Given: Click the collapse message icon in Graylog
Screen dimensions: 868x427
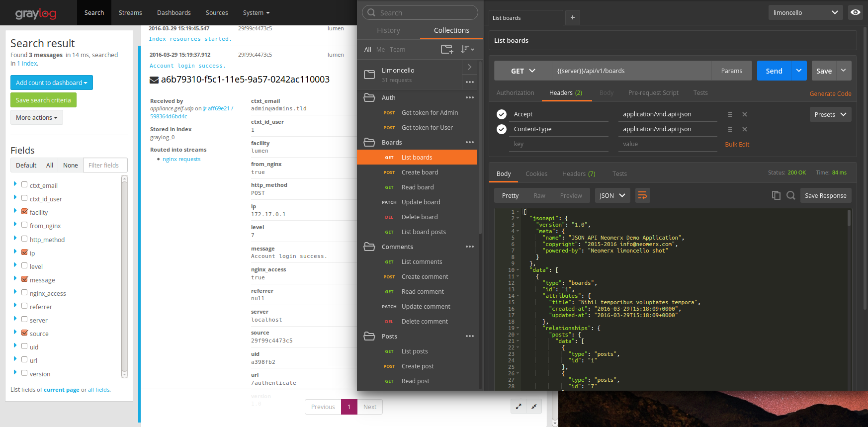Looking at the screenshot, I should click(x=534, y=406).
